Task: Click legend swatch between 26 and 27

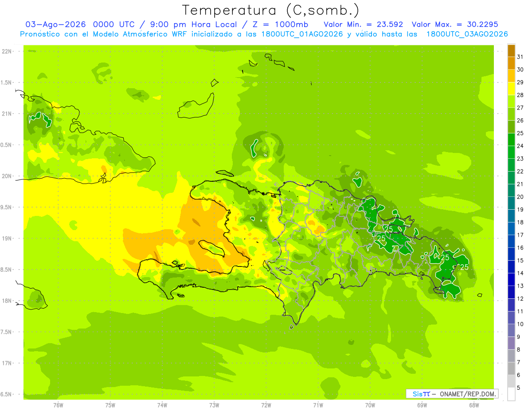Action: pyautogui.click(x=511, y=114)
